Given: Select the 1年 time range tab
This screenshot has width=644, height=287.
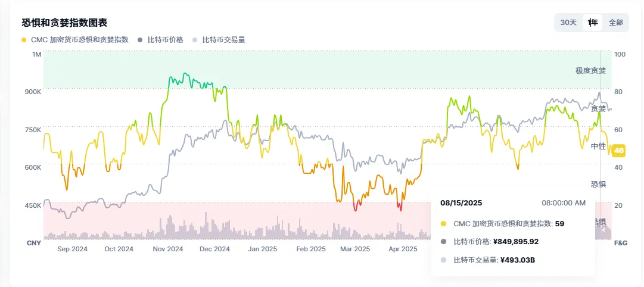Looking at the screenshot, I should (x=592, y=23).
